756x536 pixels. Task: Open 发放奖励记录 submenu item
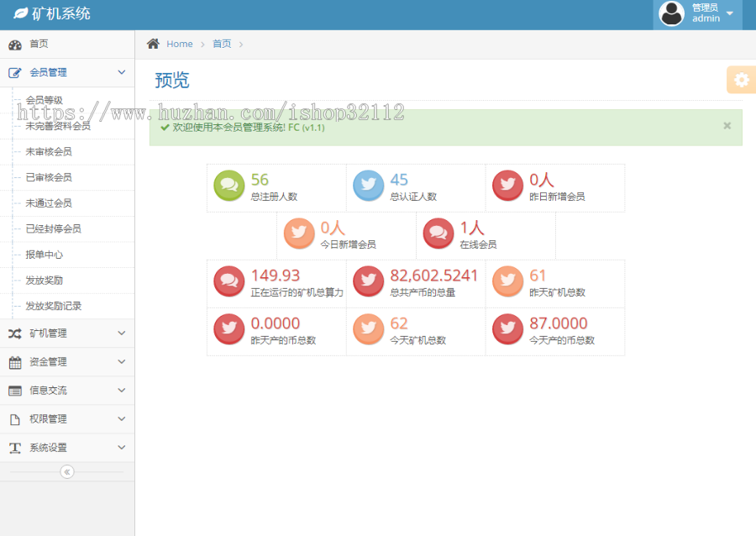54,306
